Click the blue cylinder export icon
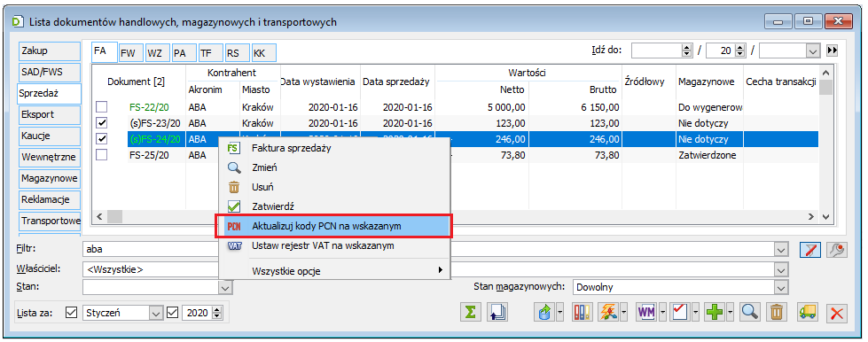This screenshot has height=342, width=868. pos(544,312)
